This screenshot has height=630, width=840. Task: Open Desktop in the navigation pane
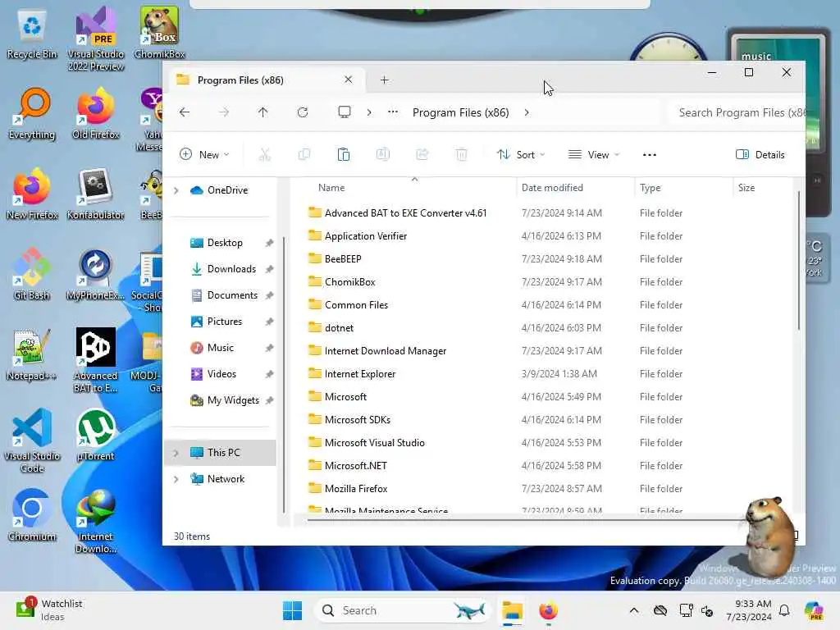tap(225, 243)
